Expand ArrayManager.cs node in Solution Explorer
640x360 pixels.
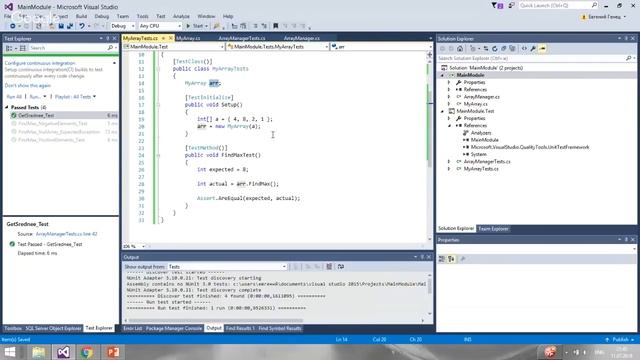tap(449, 97)
